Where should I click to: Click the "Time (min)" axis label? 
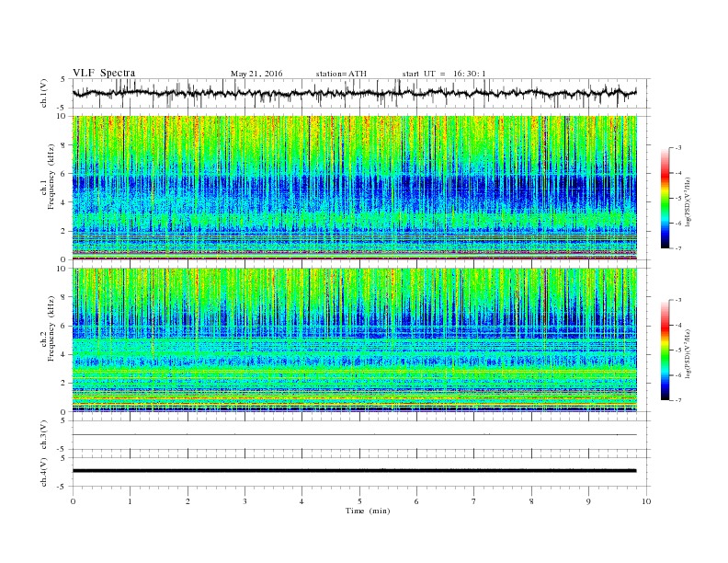pos(368,511)
